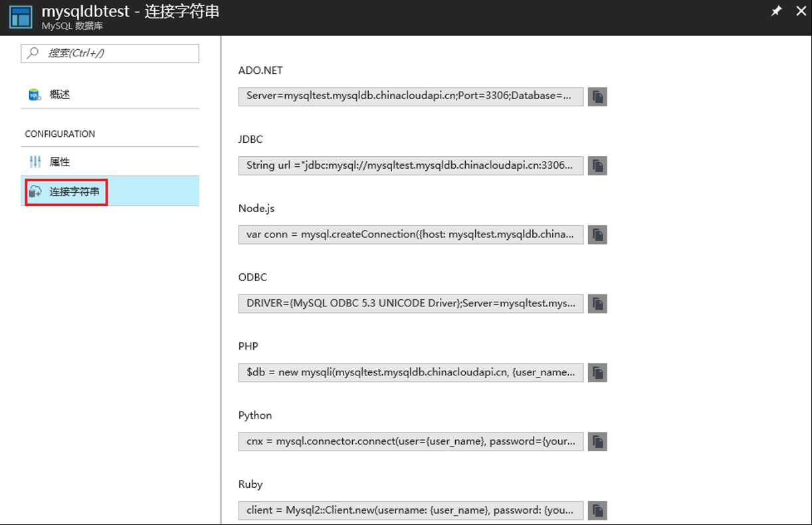Click the Node.js label
812x525 pixels.
pos(256,209)
